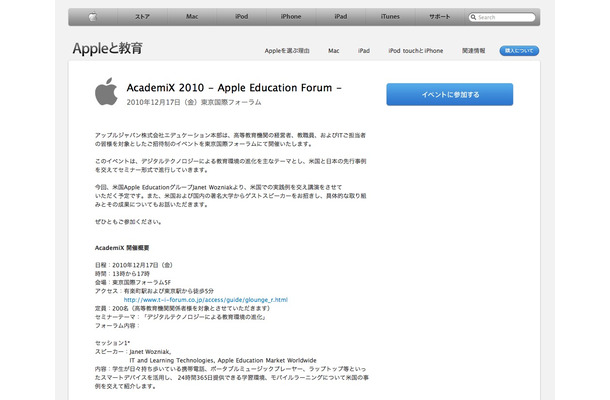
Task: Open the t-i-forum.co.jp access guide link
Action: 206,300
